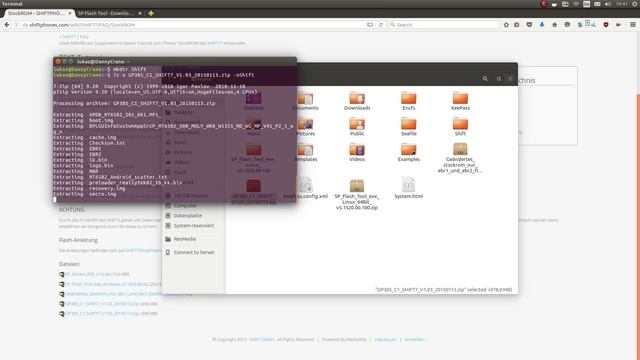Screen dimensions: 640x360
Task: Click the Firefox Search field
Action: click(443, 25)
